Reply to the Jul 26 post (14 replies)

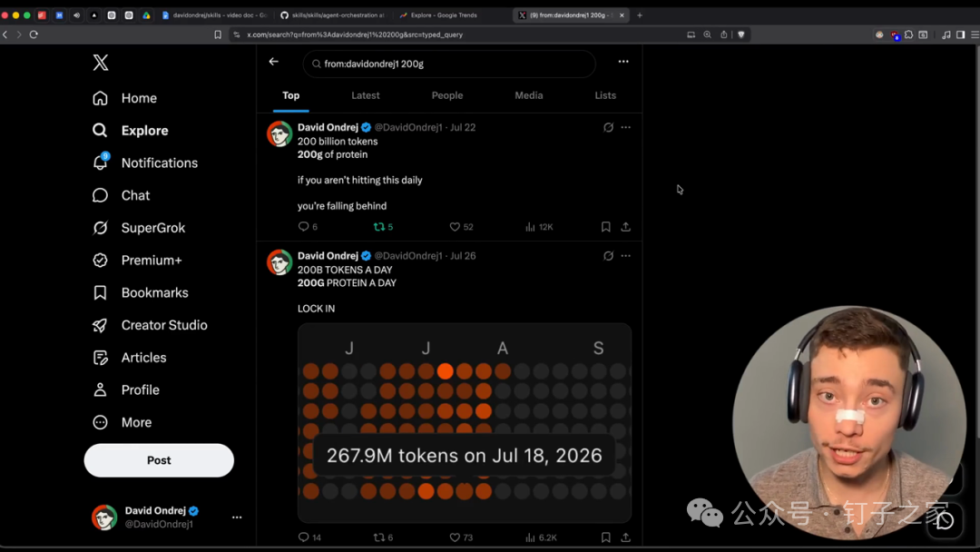(x=309, y=537)
